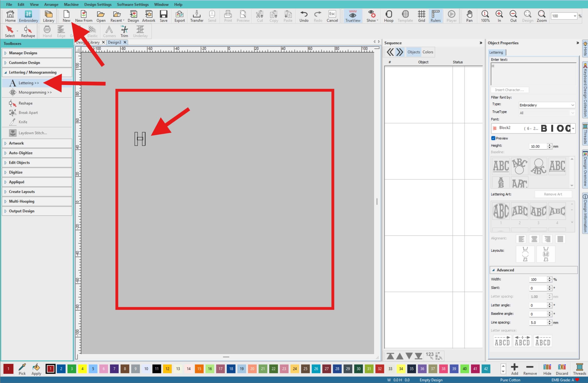Collapse the Lettering / Monogramming toolbox
The width and height of the screenshot is (588, 383).
(37, 72)
